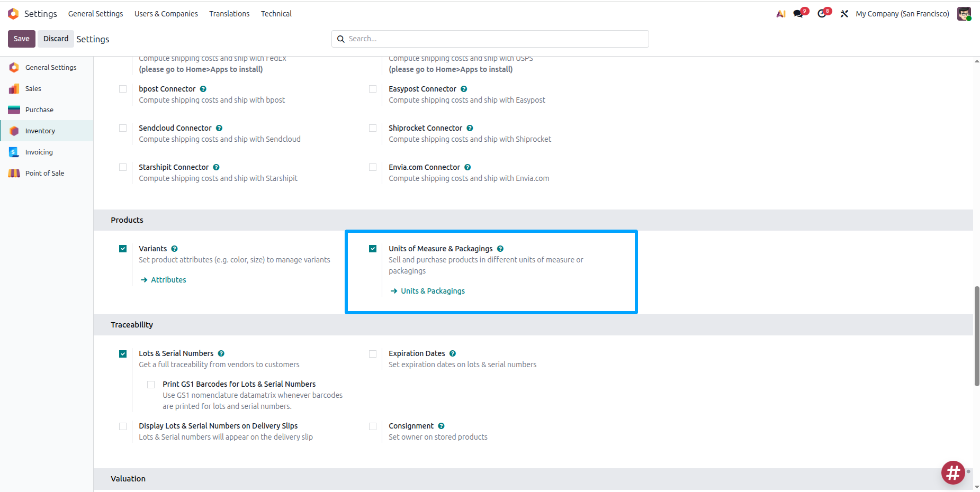Screen dimensions: 980x492
Task: Open the user avatar menu
Action: pos(964,14)
